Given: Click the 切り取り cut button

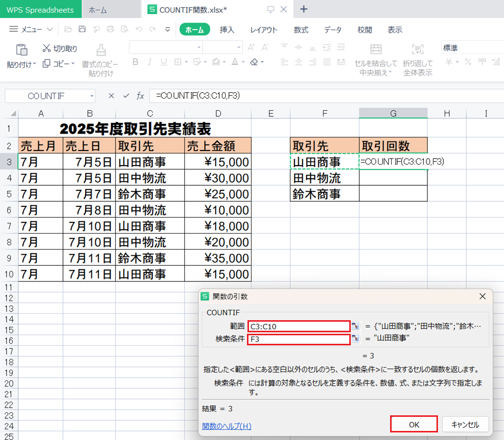Looking at the screenshot, I should tap(60, 48).
